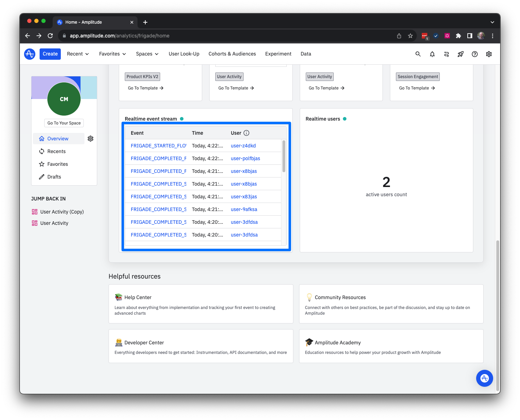This screenshot has width=520, height=420.
Task: Open User Activity (Copy) in Jump Back In
Action: (58, 212)
